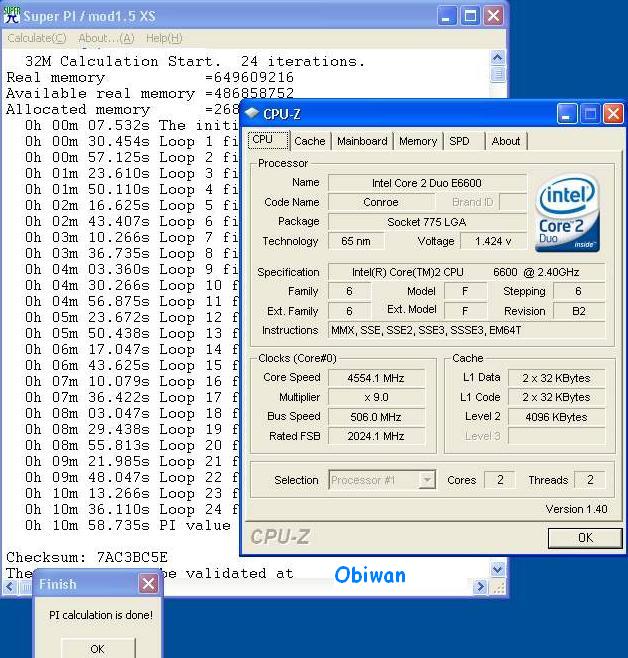The image size is (628, 658).
Task: Open the Help(H) menu in Super PI
Action: [164, 38]
